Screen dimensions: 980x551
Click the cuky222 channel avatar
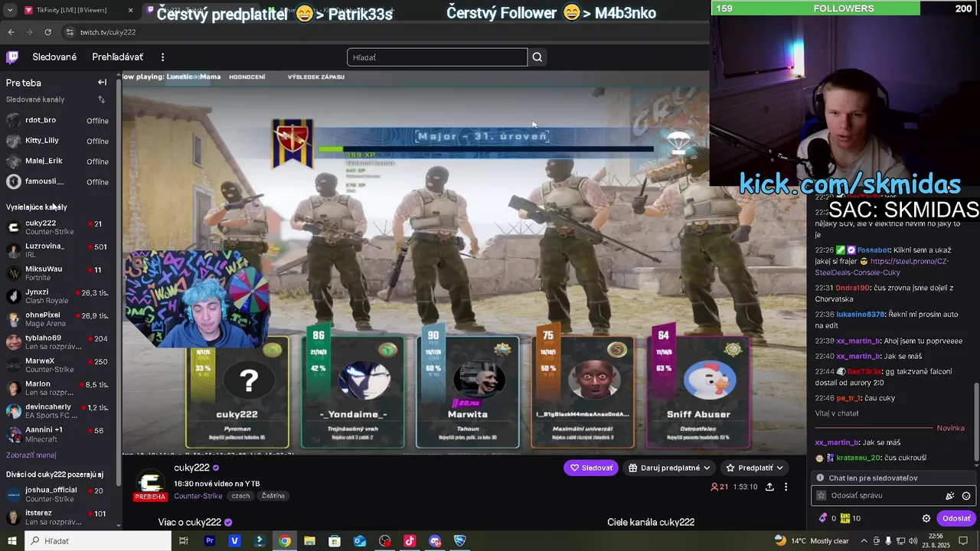pos(150,483)
